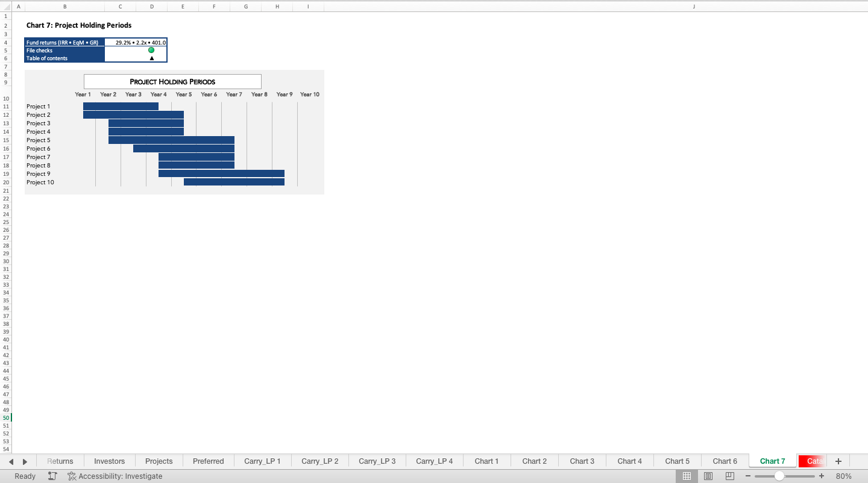The height and width of the screenshot is (483, 868).
Task: Select column J header
Action: coord(694,6)
